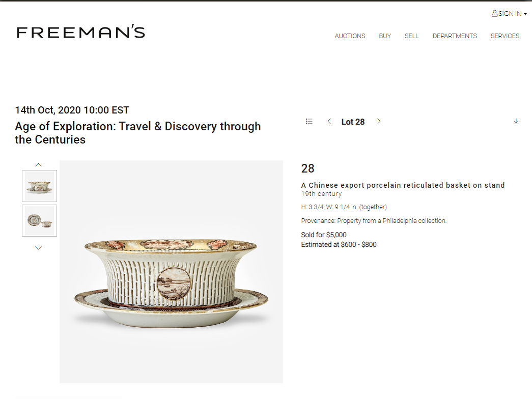The image size is (532, 399).
Task: Open the Services menu
Action: click(505, 36)
